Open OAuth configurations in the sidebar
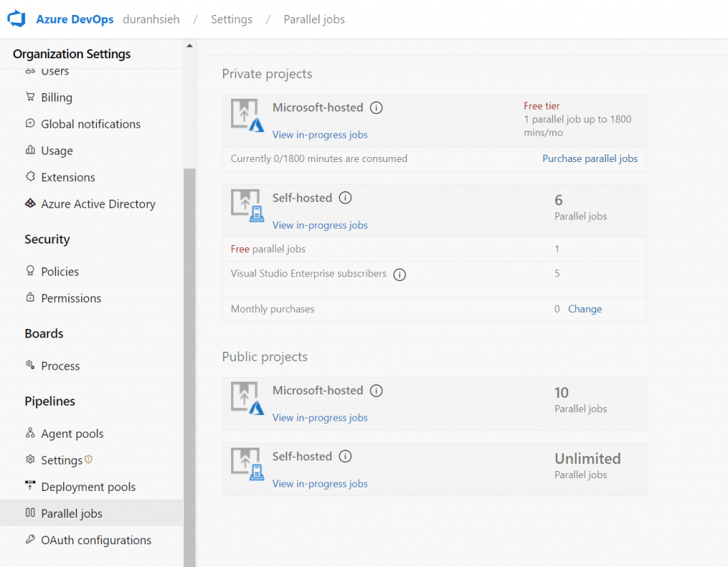This screenshot has width=728, height=567. (96, 541)
